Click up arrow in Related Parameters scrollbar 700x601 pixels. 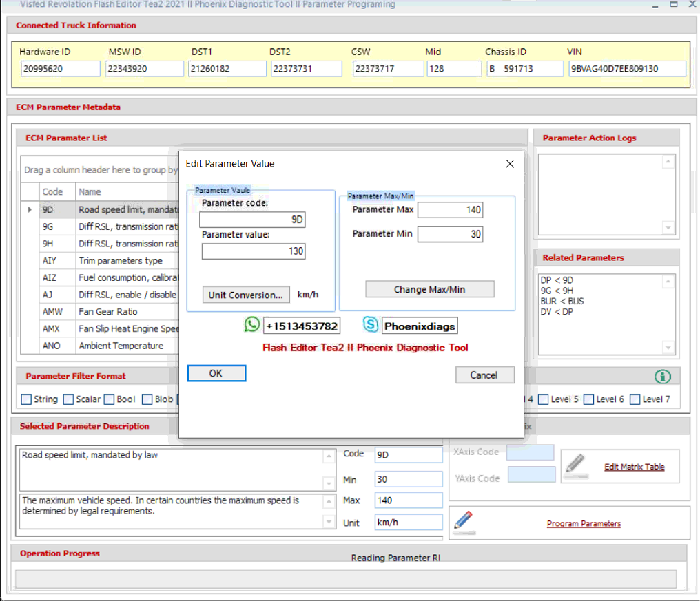(668, 281)
